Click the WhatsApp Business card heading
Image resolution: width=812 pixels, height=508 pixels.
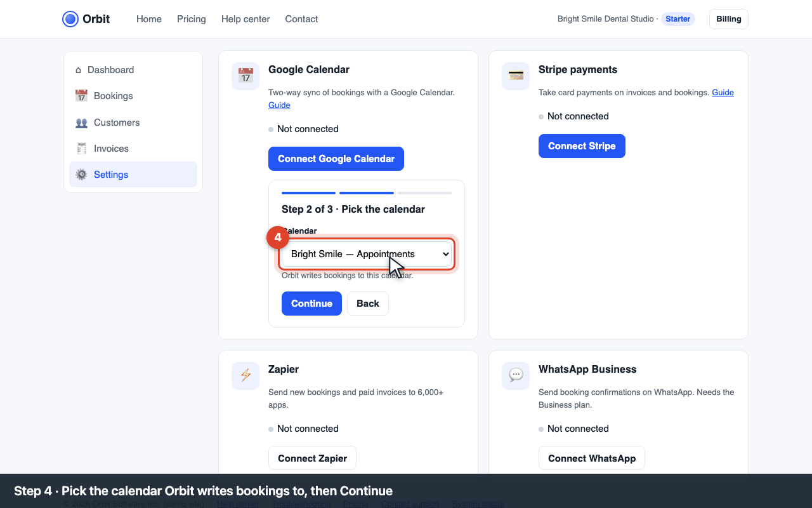click(x=587, y=370)
